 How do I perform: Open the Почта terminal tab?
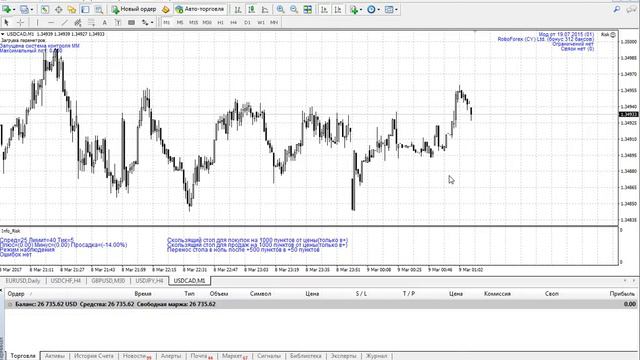click(202, 356)
